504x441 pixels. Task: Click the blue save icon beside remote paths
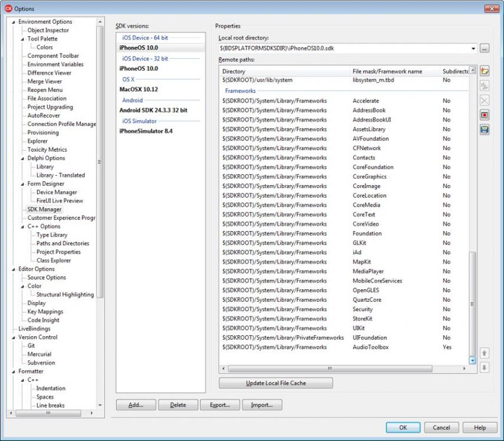[x=485, y=129]
